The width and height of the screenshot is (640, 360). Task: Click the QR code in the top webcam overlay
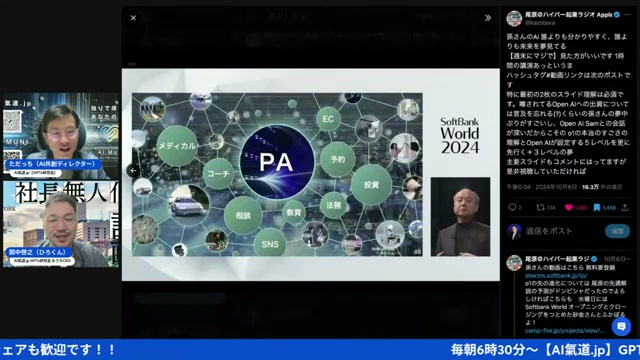click(12, 121)
